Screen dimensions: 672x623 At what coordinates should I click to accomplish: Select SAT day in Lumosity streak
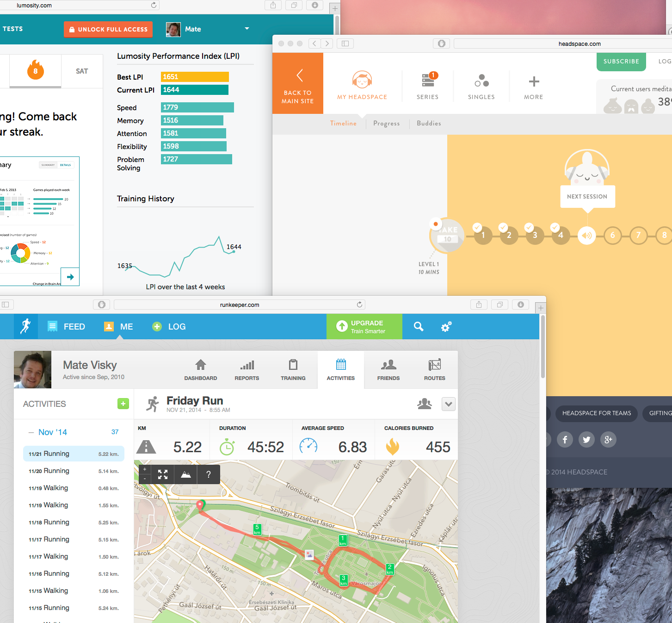click(x=82, y=71)
